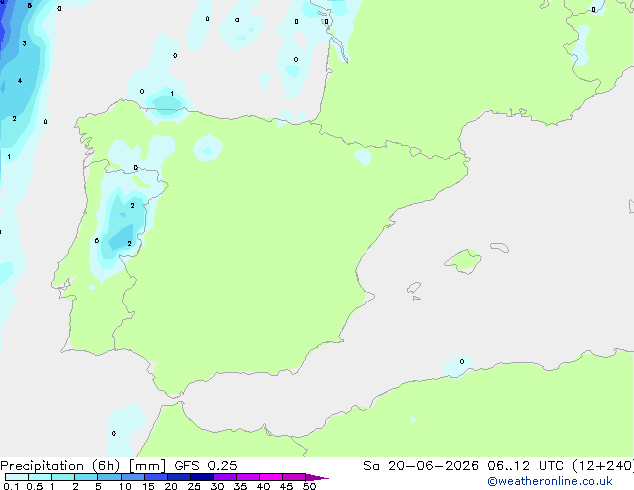
Task: Select the 35–40 mm legend color box
Action: coord(248,477)
